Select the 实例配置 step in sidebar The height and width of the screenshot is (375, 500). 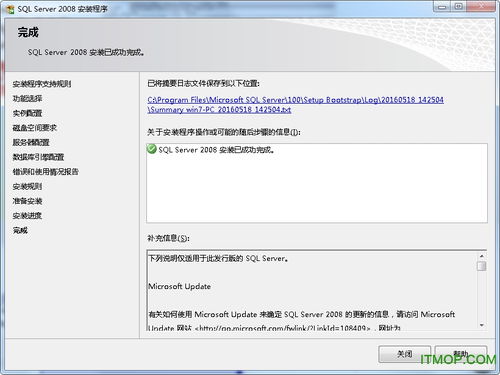(27, 113)
